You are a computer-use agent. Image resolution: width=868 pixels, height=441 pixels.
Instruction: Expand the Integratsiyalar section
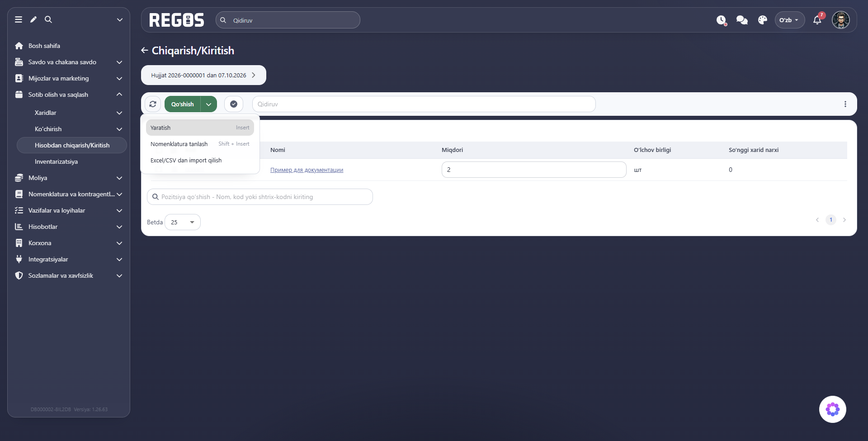click(x=69, y=259)
